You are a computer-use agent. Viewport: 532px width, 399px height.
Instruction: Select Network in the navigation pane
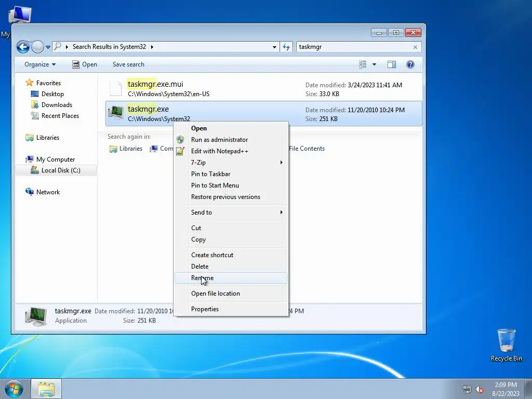(x=48, y=192)
